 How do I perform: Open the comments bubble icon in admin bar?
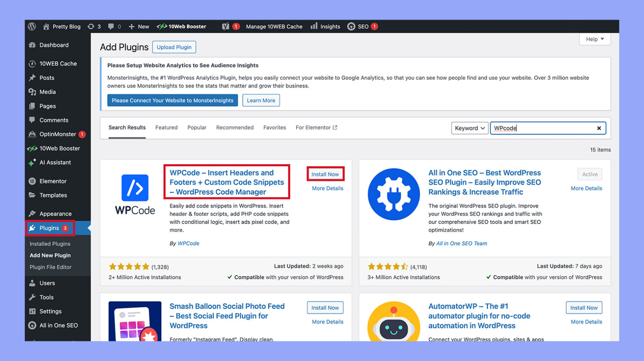(111, 26)
